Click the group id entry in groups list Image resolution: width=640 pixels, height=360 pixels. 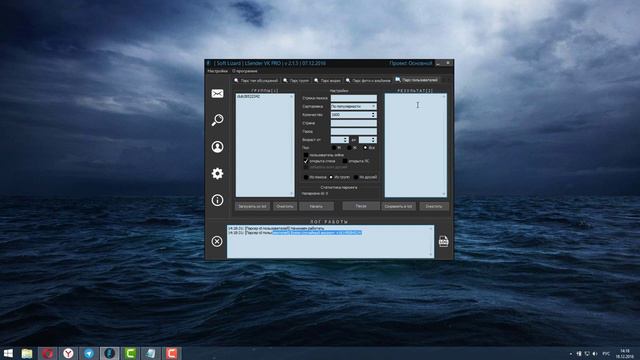(248, 97)
